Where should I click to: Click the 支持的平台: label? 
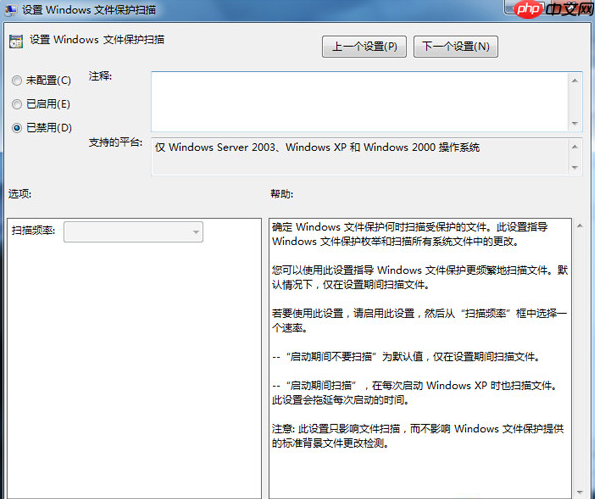point(116,142)
